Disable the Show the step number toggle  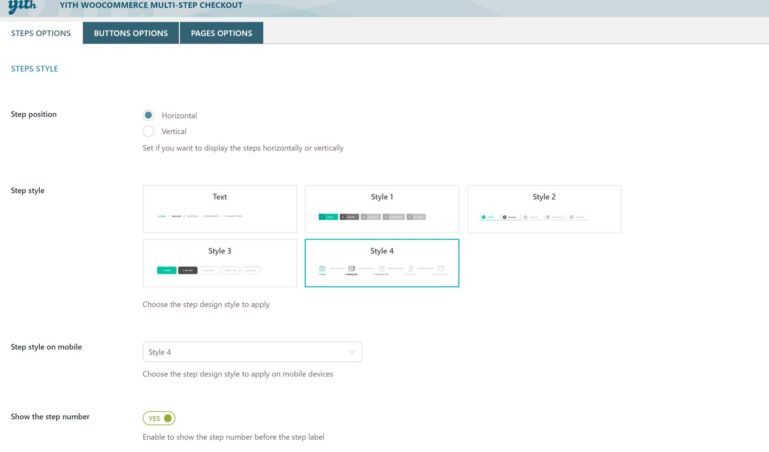[159, 418]
